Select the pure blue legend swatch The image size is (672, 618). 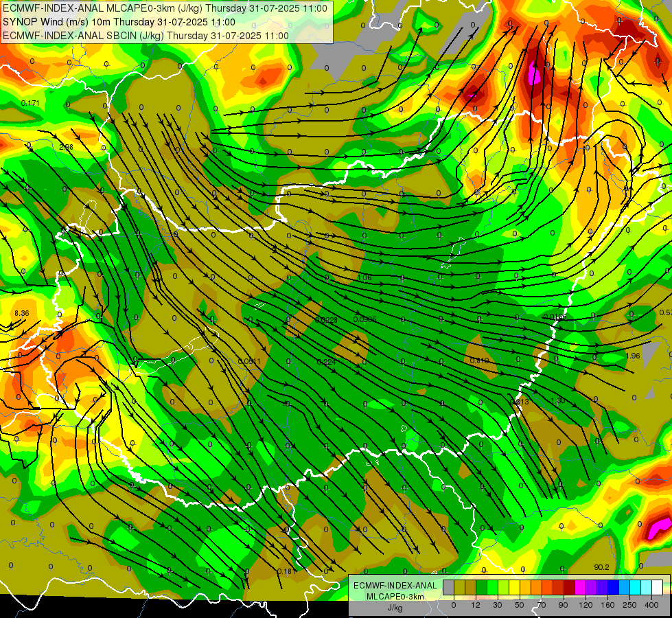click(x=614, y=587)
